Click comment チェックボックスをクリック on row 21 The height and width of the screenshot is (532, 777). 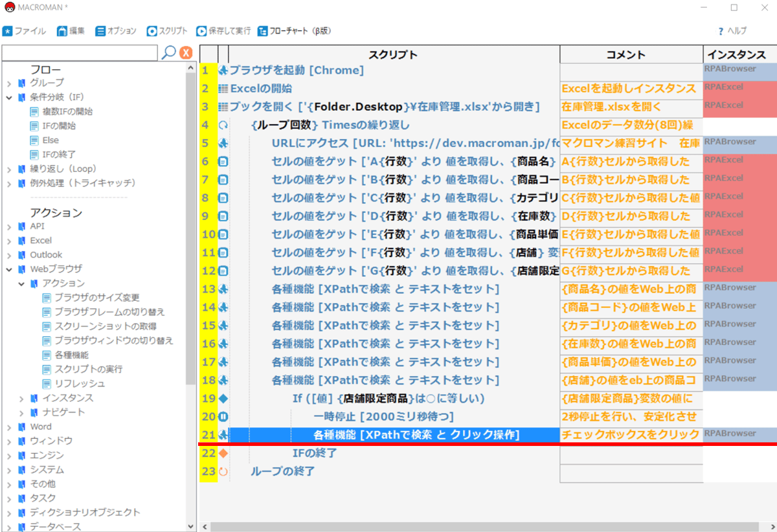[631, 434]
